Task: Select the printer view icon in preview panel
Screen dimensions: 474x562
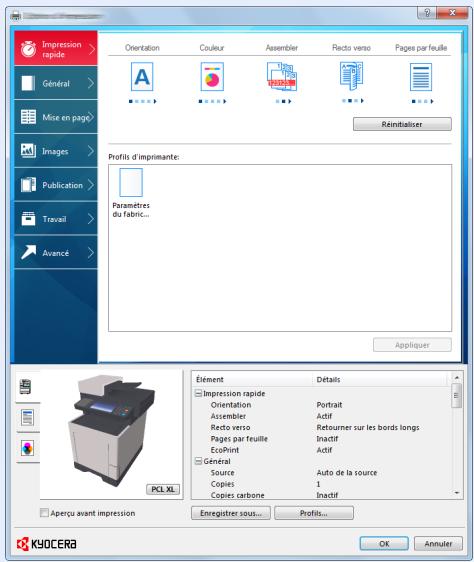Action: tap(25, 386)
